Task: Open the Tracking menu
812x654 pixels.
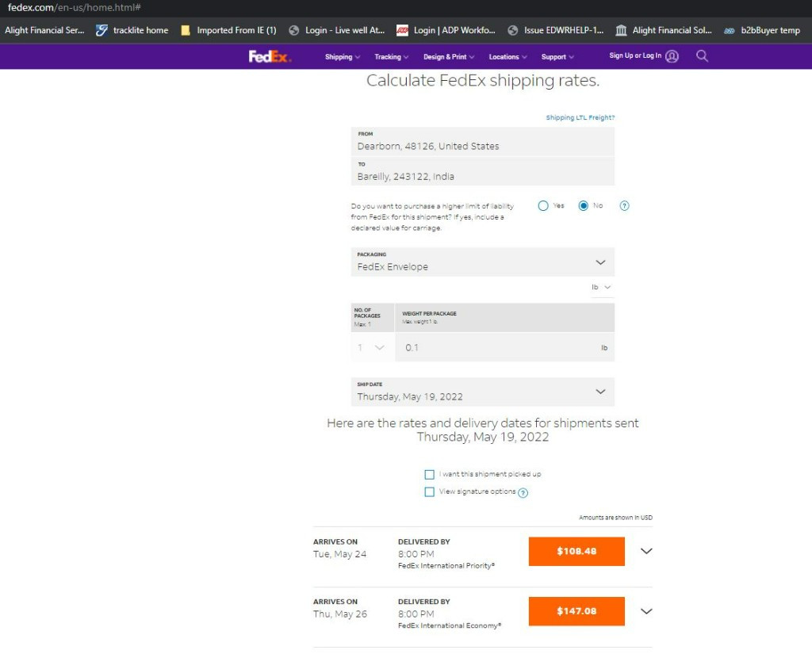Action: 391,57
